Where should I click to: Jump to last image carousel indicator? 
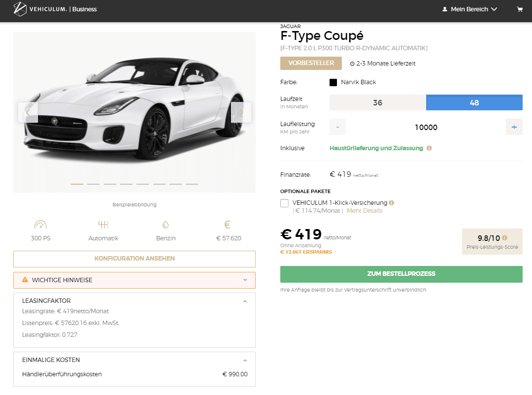(x=192, y=184)
